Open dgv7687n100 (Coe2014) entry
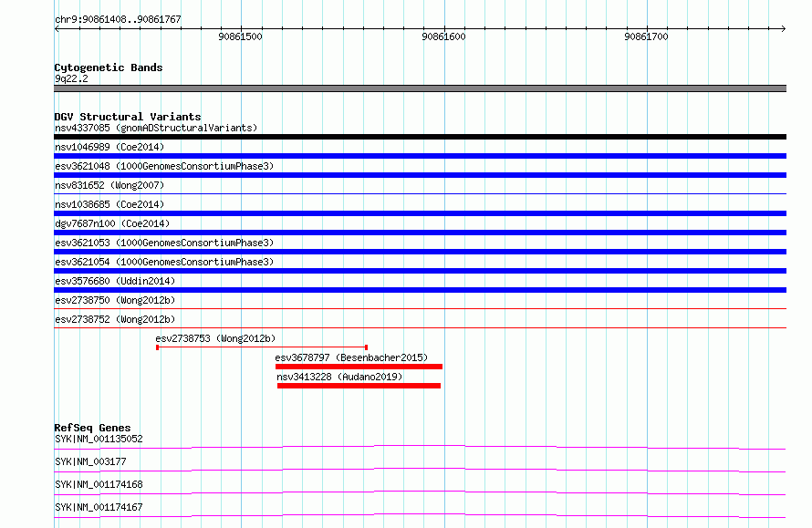 (x=112, y=223)
